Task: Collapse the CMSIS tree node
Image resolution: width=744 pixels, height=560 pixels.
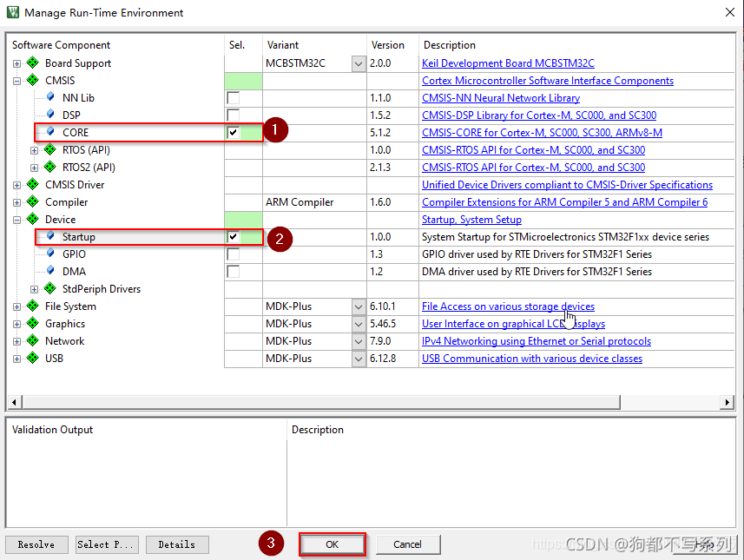Action: 17,81
